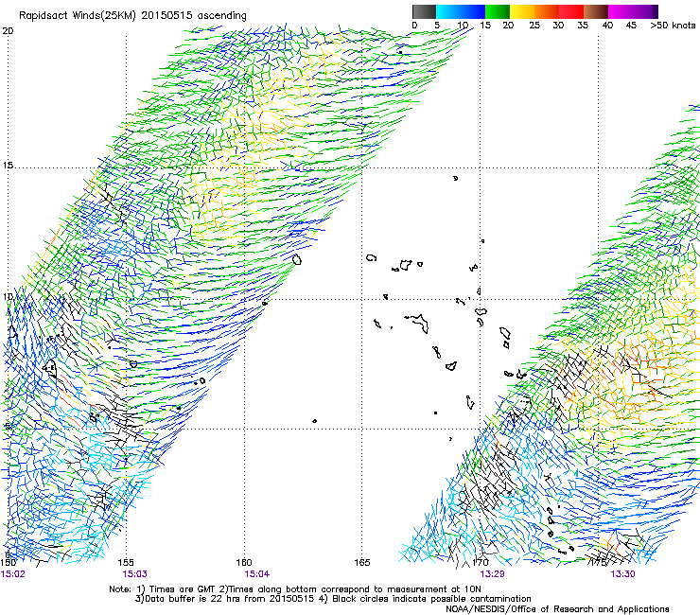Image resolution: width=700 pixels, height=615 pixels.
Task: Pick the magenta 40–45 knot legend swatch
Action: tap(621, 11)
